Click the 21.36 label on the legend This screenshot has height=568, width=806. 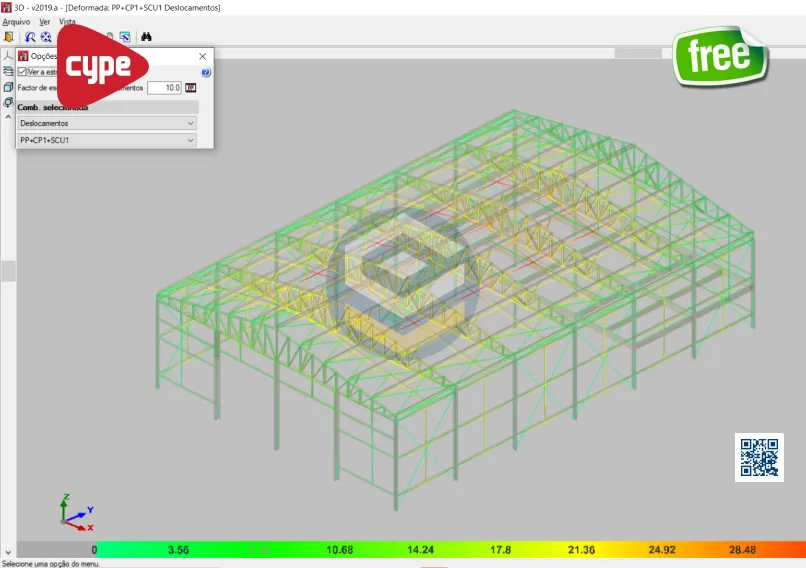[581, 550]
